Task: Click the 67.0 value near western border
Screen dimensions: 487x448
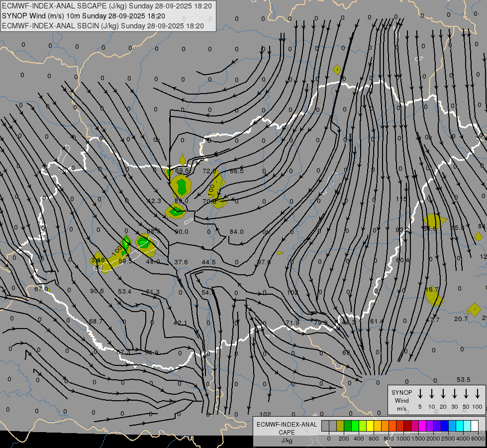Action: click(x=41, y=289)
